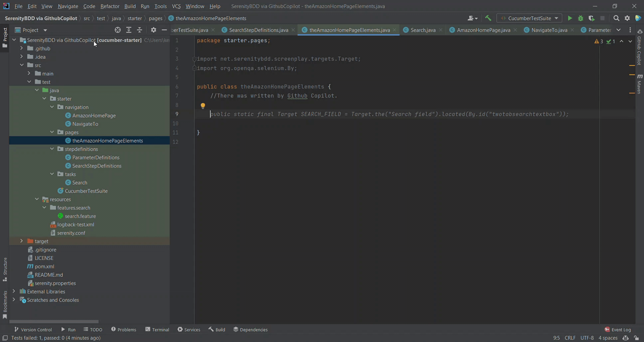Image resolution: width=644 pixels, height=342 pixels.
Task: Open the Run tool window
Action: click(68, 329)
